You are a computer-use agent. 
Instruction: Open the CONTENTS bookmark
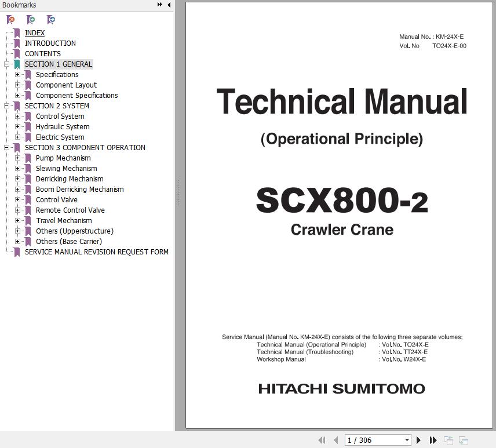43,54
